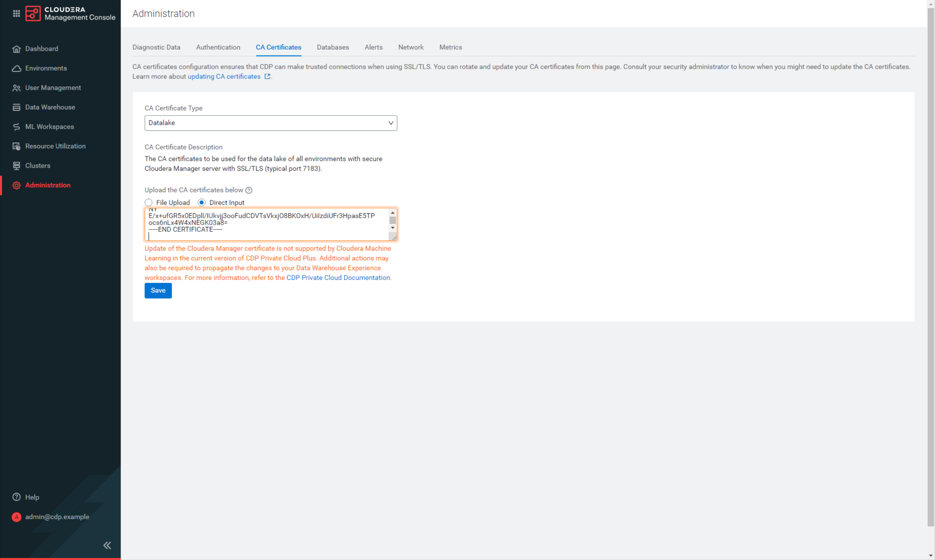935x560 pixels.
Task: Click the Environments cloud icon
Action: coord(16,68)
